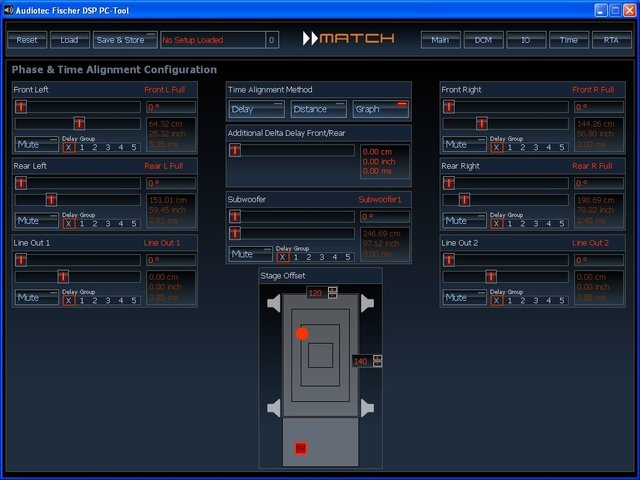Select the rear-left speaker icon in Stage Offset

click(274, 407)
